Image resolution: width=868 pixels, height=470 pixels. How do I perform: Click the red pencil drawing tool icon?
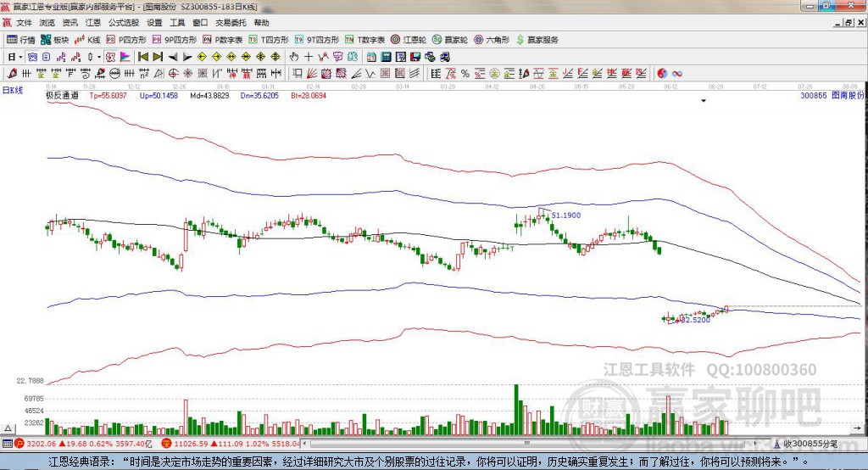[12, 73]
